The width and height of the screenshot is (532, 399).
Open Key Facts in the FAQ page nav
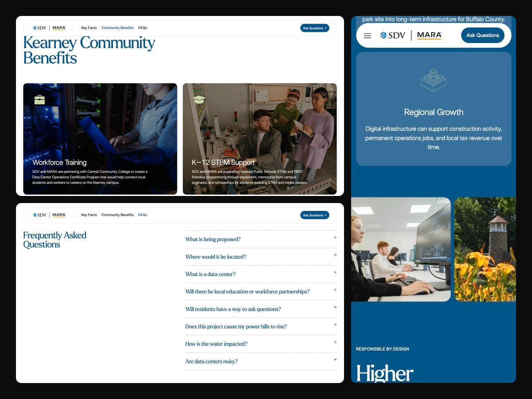(89, 215)
